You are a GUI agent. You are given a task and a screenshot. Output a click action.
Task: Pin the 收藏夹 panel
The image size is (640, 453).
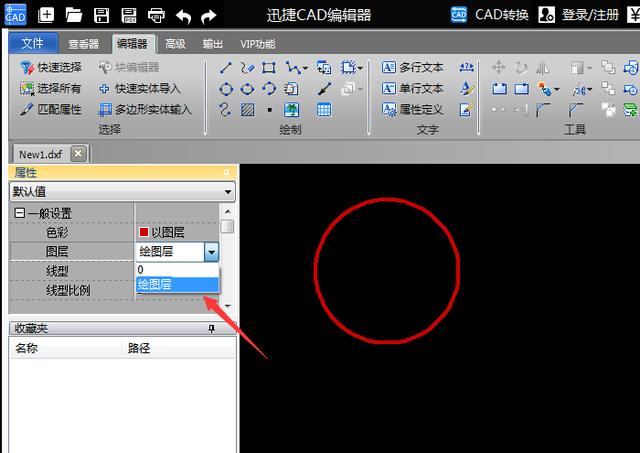tap(211, 329)
